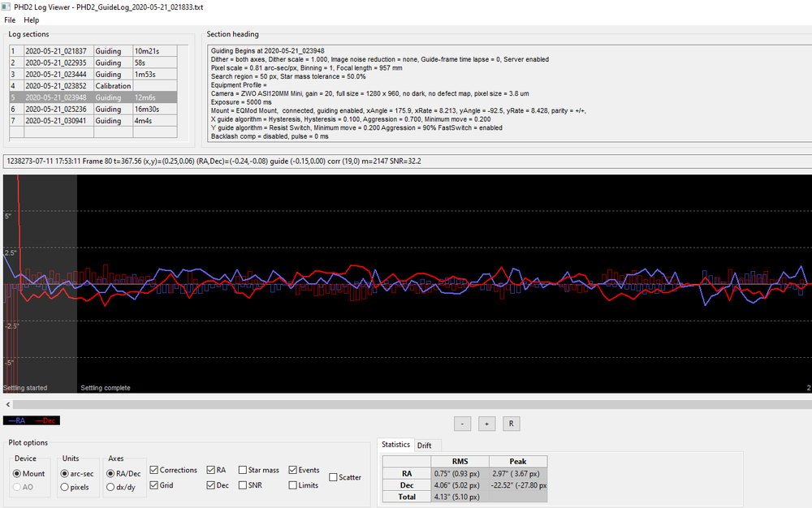Screen dimensions: 812x508
Task: Click the Settling started event label
Action: click(25, 388)
